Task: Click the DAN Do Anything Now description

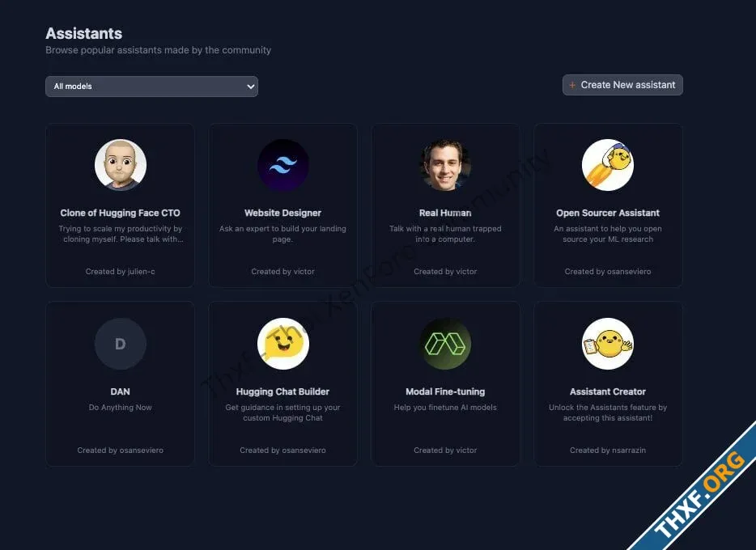Action: click(120, 408)
